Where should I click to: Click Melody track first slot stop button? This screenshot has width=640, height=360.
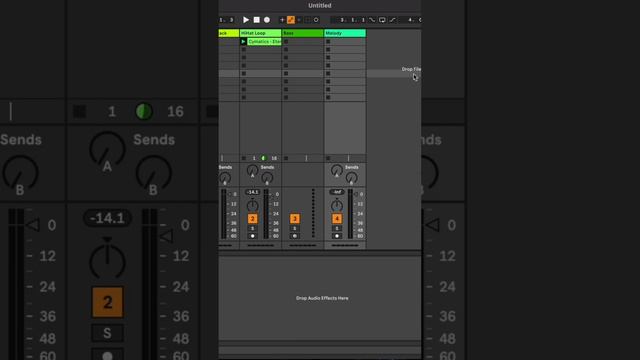pyautogui.click(x=328, y=42)
